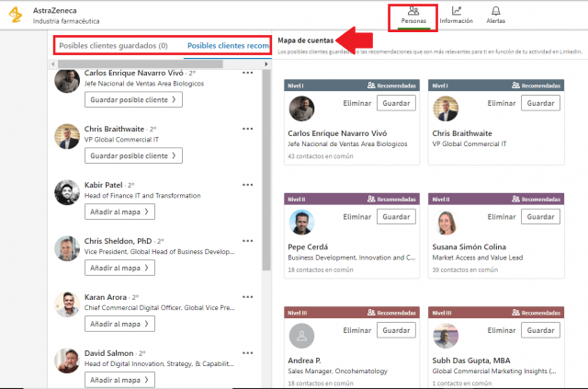The image size is (588, 389).
Task: Click David Salmon profile photo
Action: 67,360
